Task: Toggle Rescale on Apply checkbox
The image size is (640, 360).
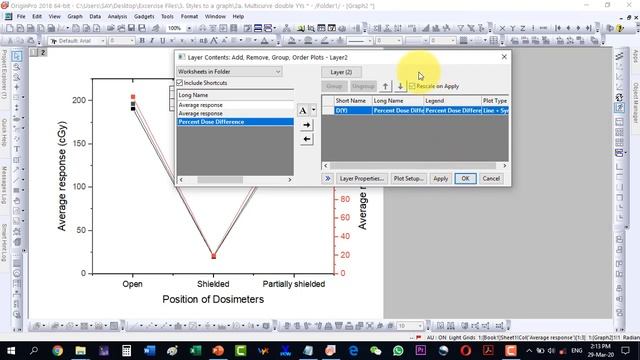Action: [x=412, y=86]
